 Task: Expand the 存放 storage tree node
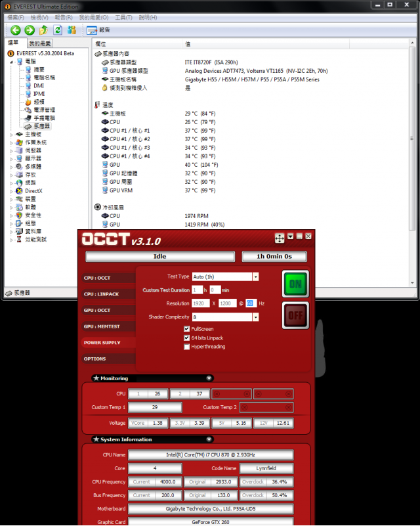11,175
